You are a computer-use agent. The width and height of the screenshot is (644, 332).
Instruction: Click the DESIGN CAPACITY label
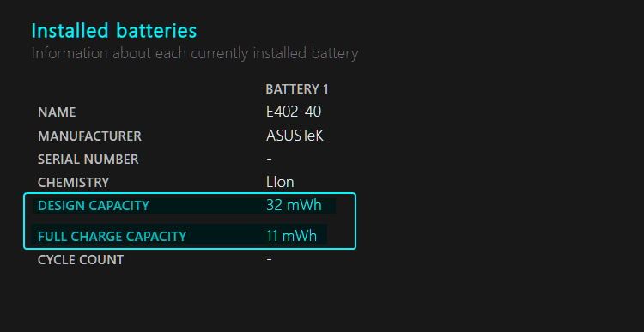(x=94, y=206)
